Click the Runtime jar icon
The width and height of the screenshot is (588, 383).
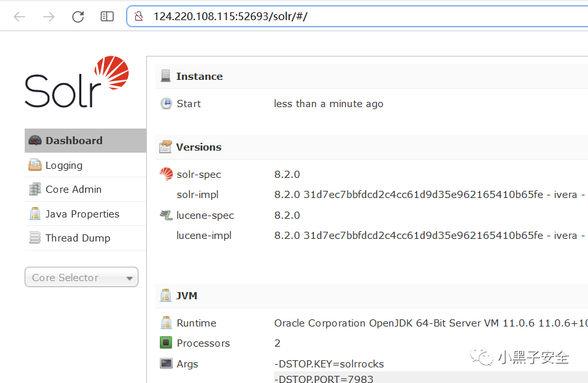click(166, 322)
